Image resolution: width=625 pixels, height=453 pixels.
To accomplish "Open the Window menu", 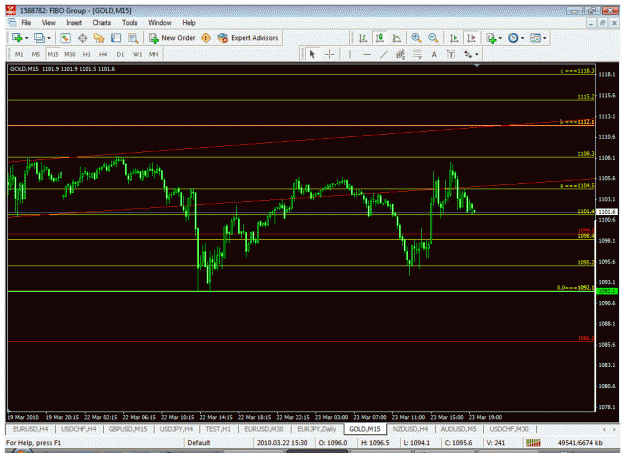I will [x=160, y=23].
